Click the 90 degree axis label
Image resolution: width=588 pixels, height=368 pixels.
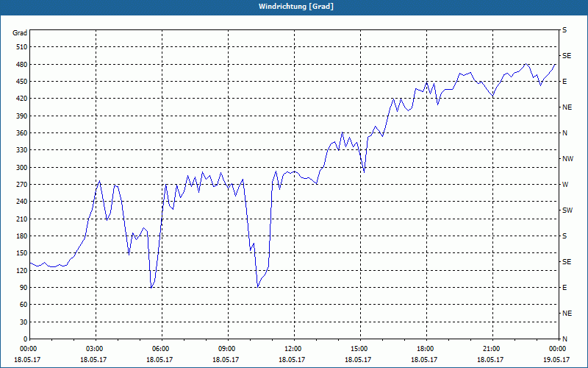tap(24, 287)
